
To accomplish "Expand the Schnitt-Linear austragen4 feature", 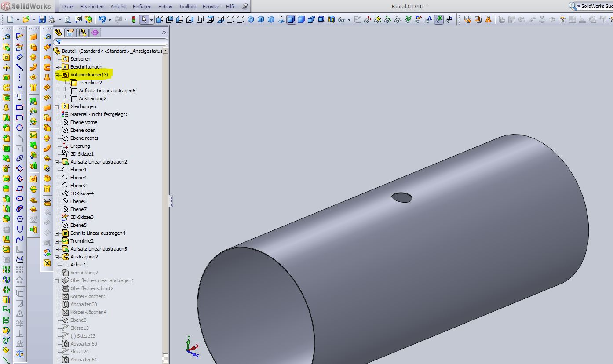I will pyautogui.click(x=57, y=233).
